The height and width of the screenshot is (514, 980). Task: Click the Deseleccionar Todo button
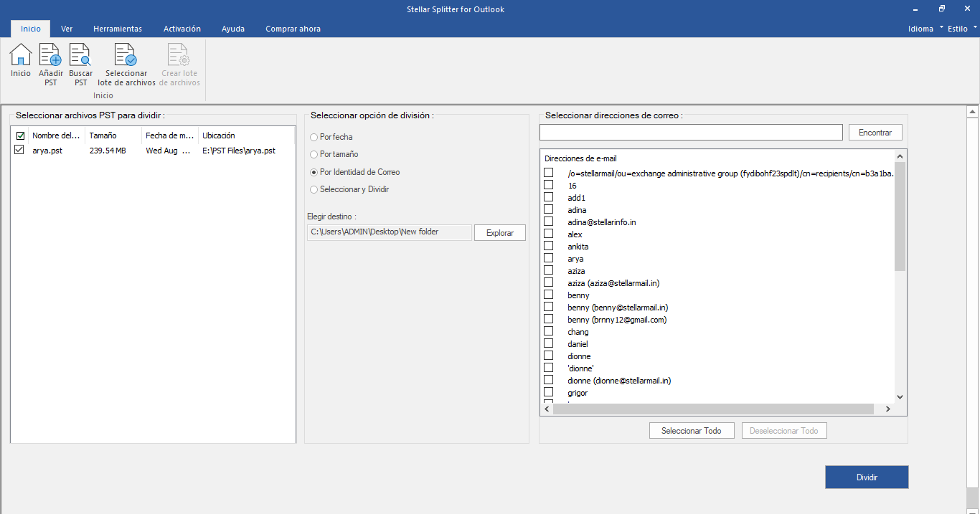click(784, 431)
